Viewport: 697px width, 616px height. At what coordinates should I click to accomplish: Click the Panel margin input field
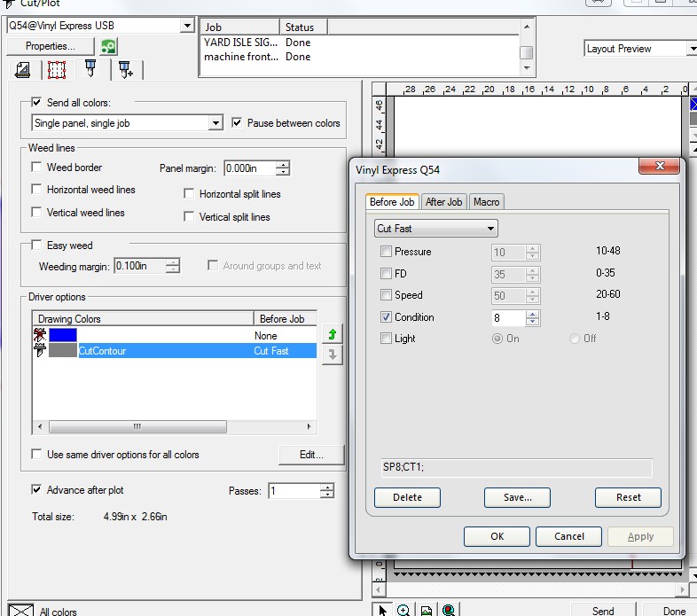tap(250, 168)
